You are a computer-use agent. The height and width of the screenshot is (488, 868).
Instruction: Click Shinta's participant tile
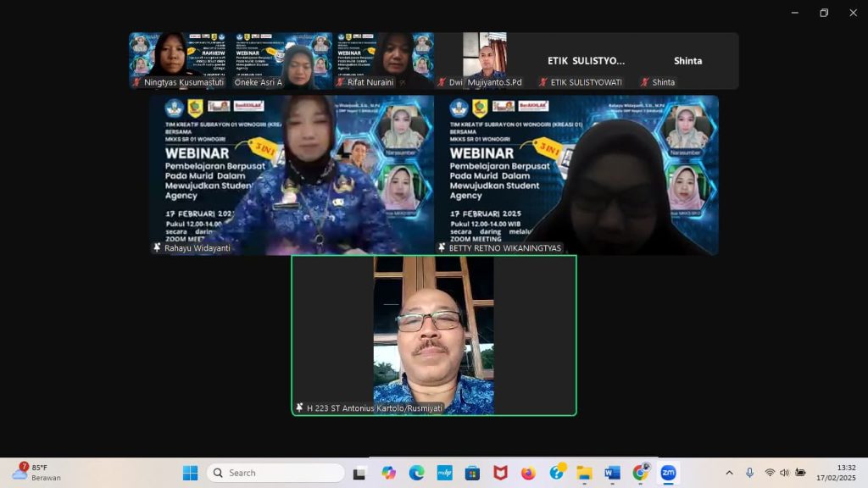pyautogui.click(x=687, y=61)
